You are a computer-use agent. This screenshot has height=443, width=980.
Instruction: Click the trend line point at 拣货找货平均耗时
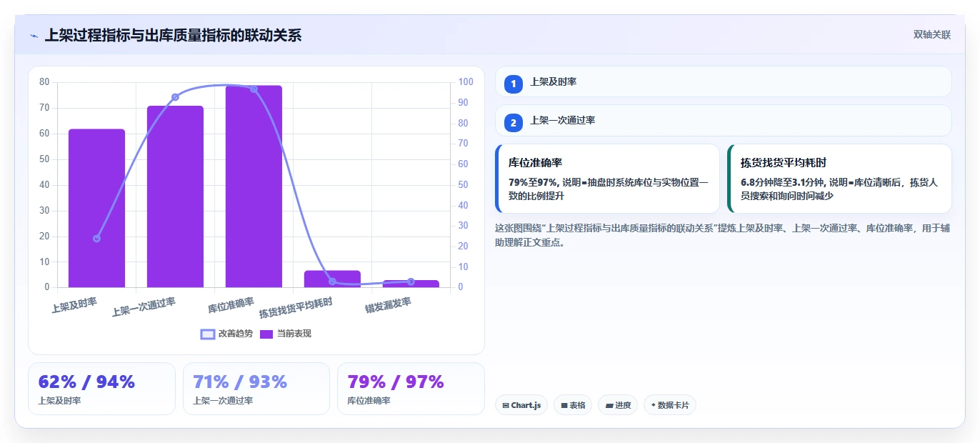pos(332,282)
